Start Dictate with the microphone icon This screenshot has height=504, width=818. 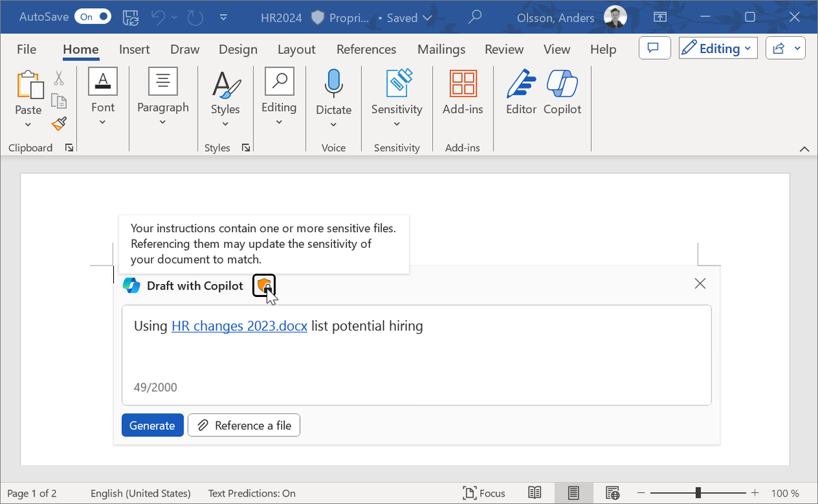coord(333,83)
